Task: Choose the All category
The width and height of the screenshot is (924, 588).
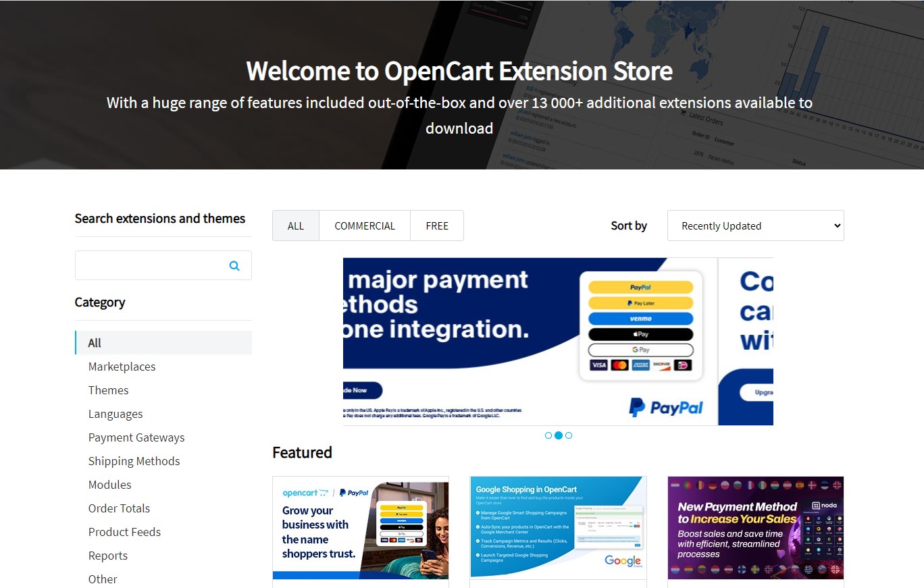Action: 163,343
